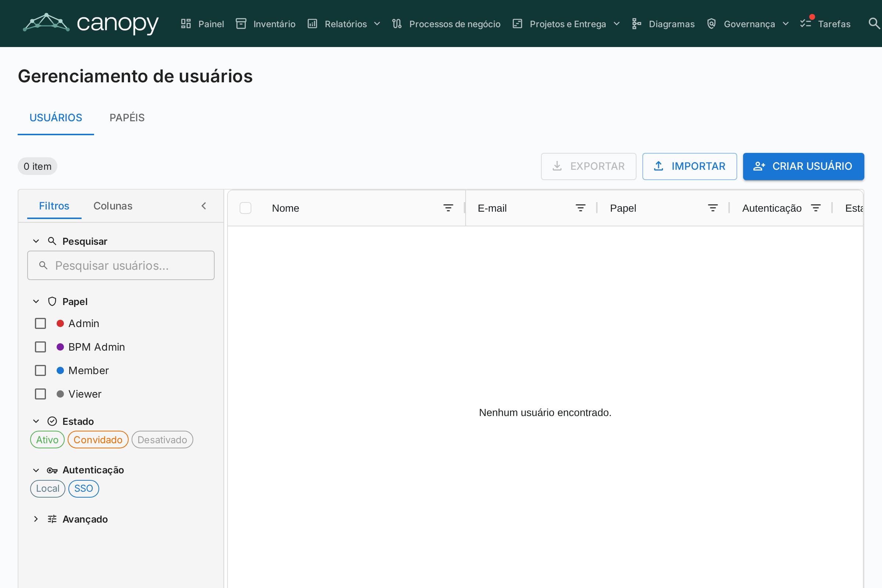
Task: Toggle the select-all checkbox in table header
Action: (x=245, y=208)
